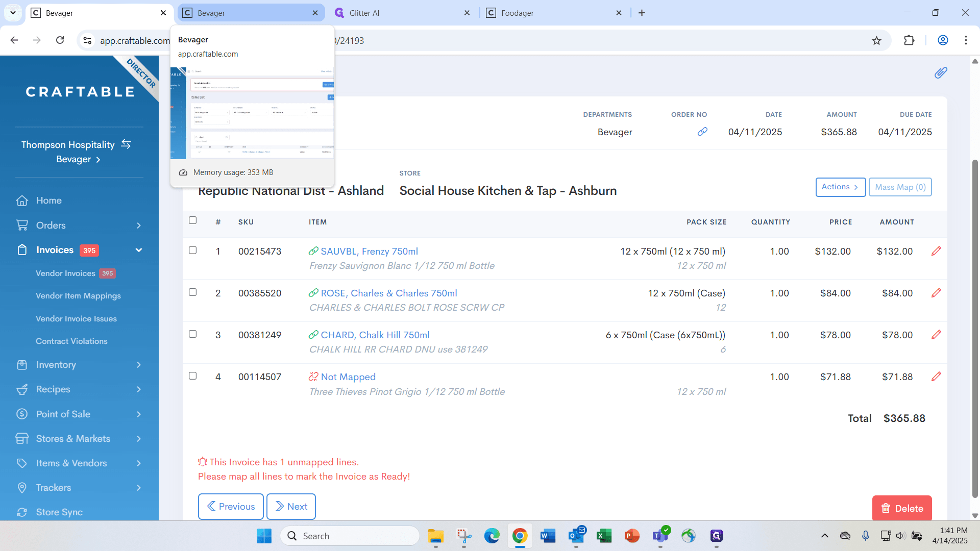
Task: Open Excel from the taskbar
Action: coord(604,536)
